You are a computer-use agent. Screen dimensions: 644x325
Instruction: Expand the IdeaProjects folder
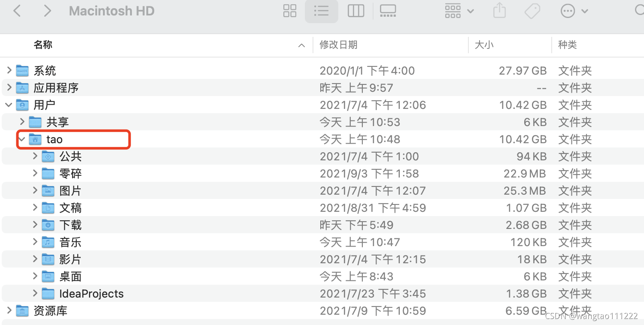tap(35, 293)
